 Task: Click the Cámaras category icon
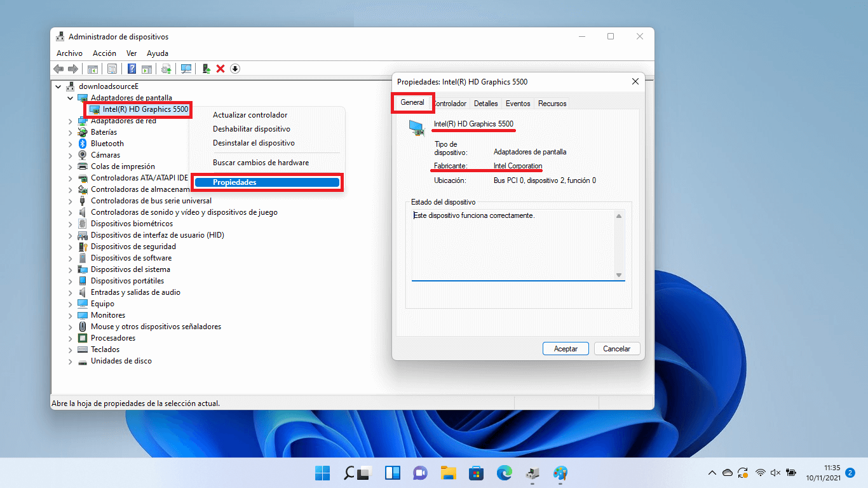coord(83,155)
